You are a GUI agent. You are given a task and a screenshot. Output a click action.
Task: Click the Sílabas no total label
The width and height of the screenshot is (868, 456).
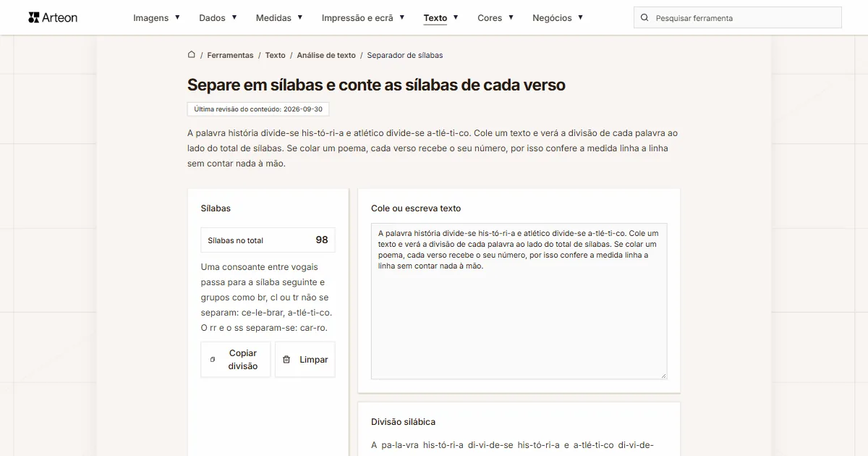pyautogui.click(x=236, y=240)
